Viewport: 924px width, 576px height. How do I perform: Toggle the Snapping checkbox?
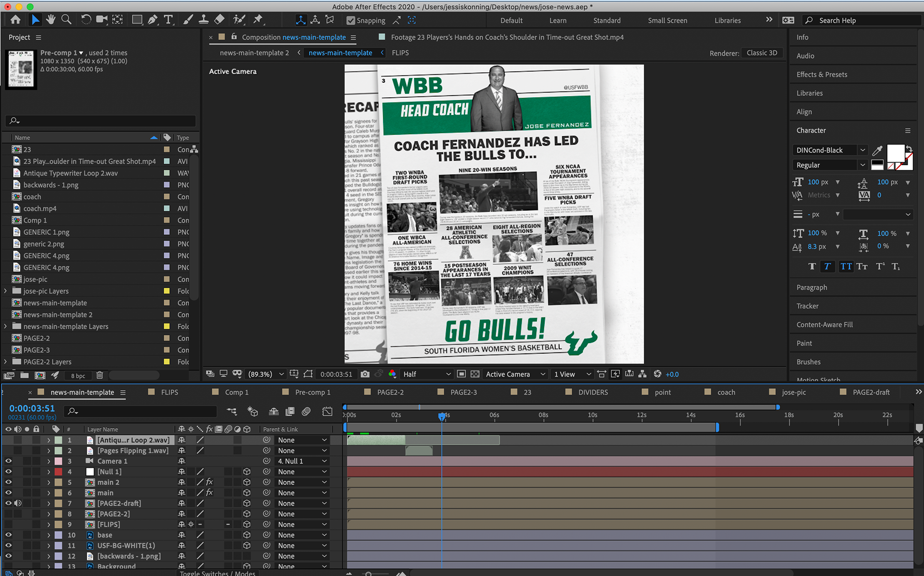pyautogui.click(x=351, y=20)
